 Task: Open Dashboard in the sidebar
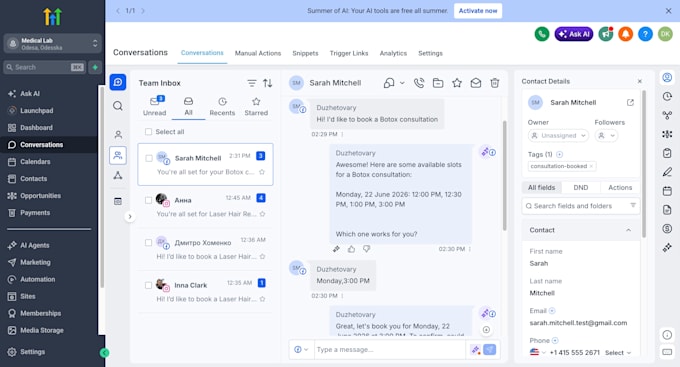coord(36,128)
